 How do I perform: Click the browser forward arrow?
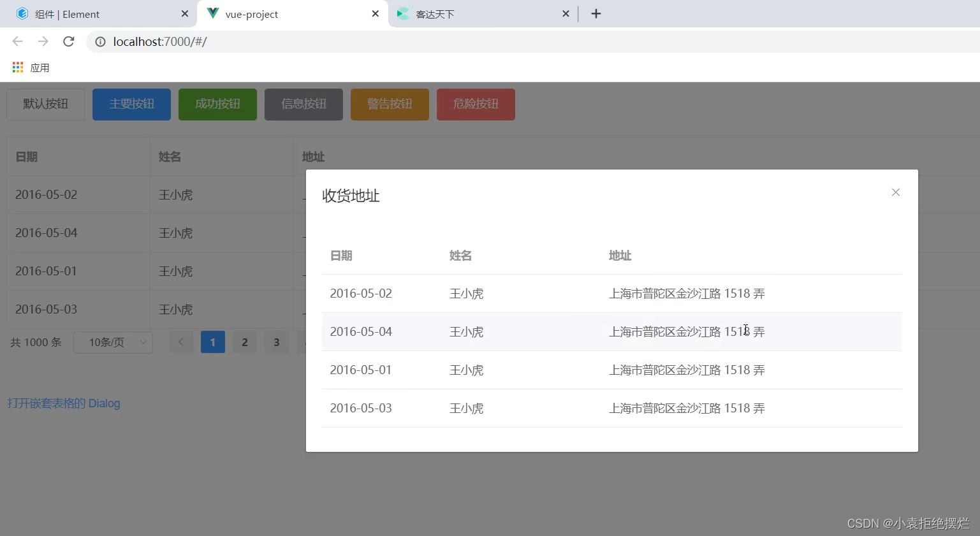43,41
